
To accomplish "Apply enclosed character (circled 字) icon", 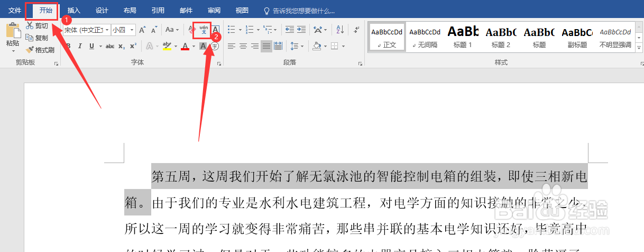I will (215, 46).
